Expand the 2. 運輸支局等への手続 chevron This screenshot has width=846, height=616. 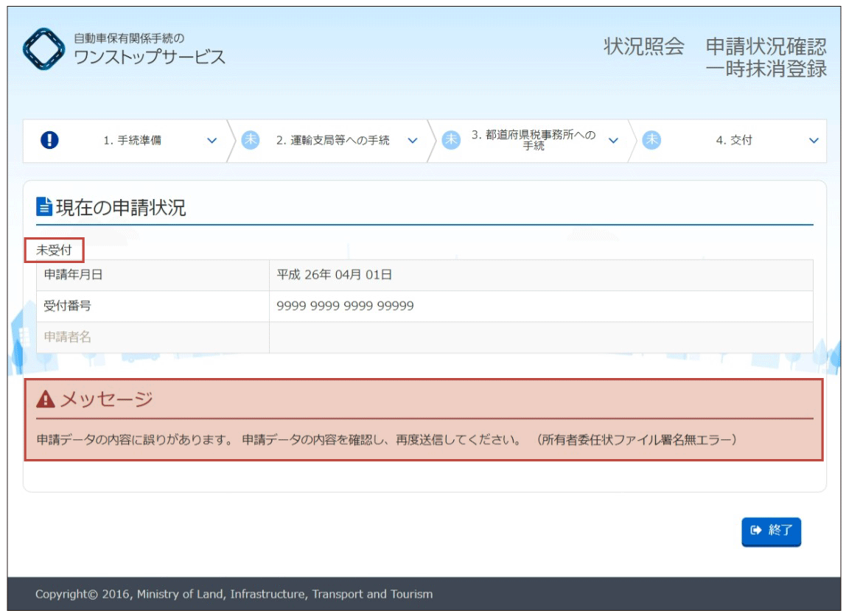click(x=413, y=141)
